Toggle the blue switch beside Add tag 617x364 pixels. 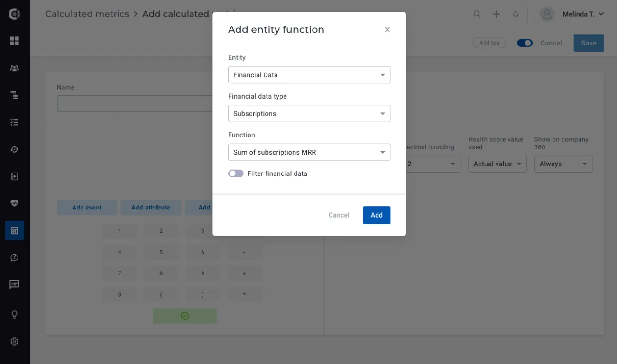[x=525, y=43]
